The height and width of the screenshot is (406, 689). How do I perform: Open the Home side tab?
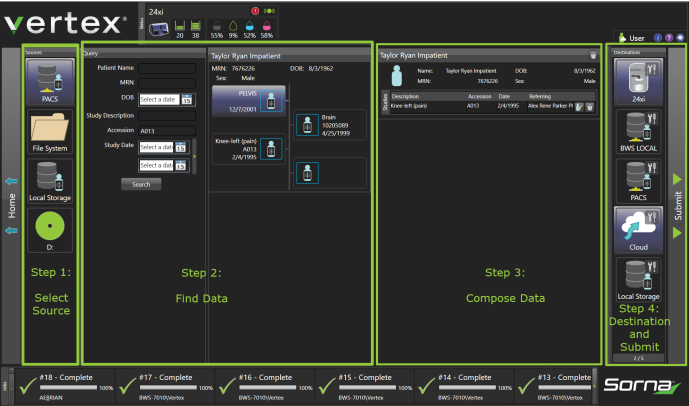11,205
